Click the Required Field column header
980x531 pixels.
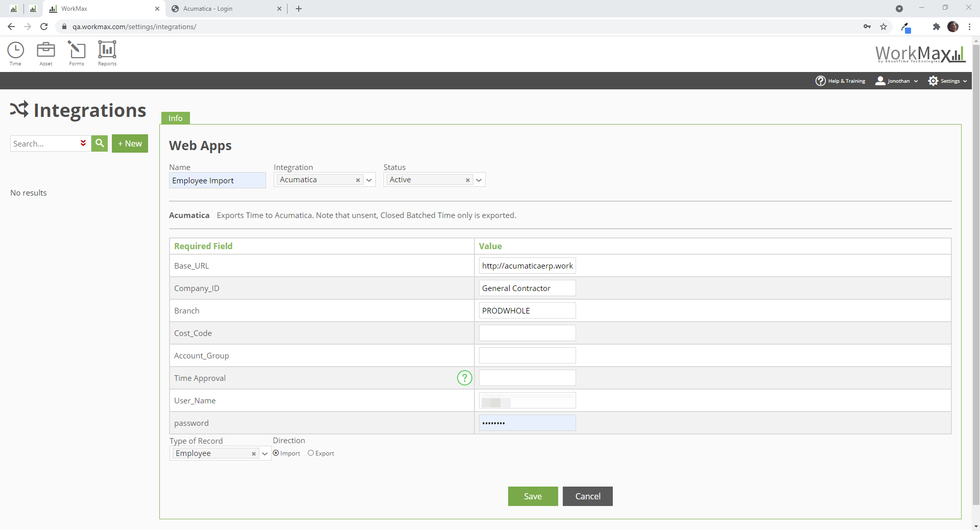pos(203,246)
